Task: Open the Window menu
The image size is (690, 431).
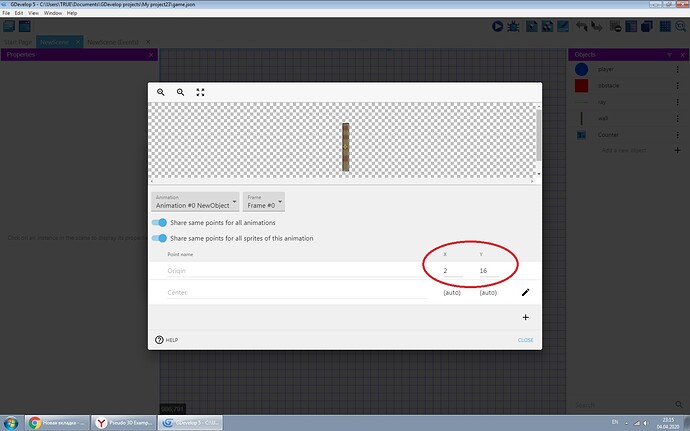Action: (53, 13)
